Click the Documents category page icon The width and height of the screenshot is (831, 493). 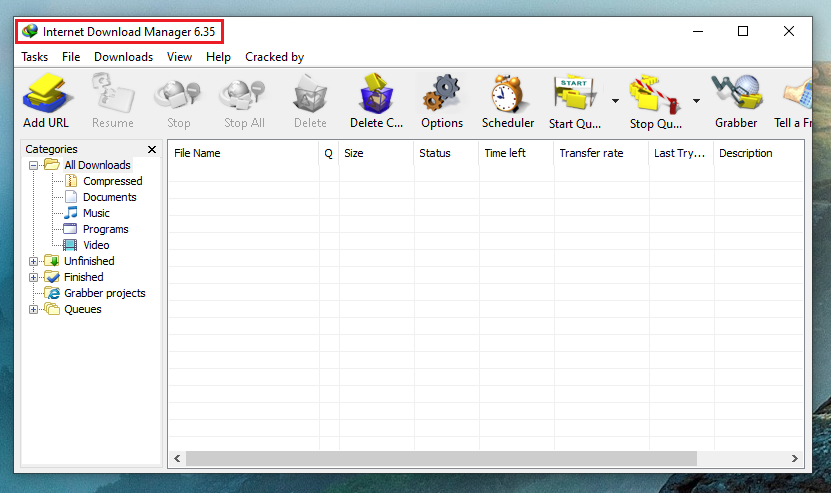point(71,197)
